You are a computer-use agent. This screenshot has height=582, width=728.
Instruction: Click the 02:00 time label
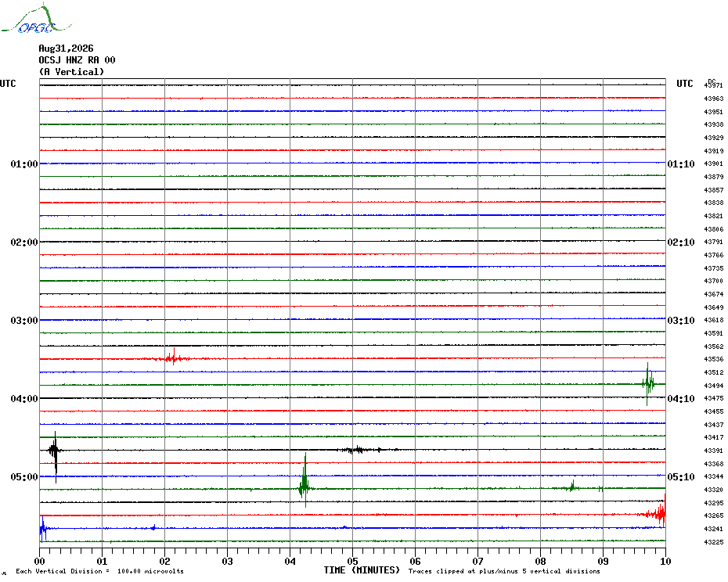coord(24,242)
